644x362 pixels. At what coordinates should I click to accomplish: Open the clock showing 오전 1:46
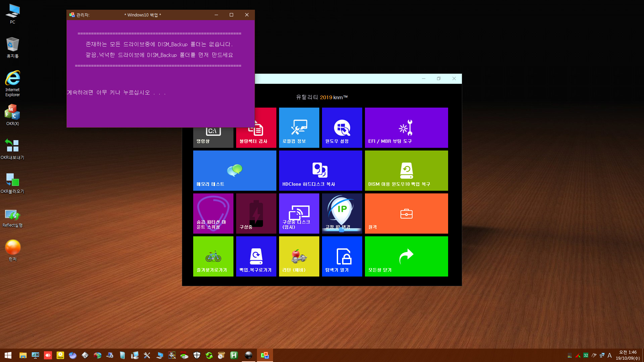point(628,355)
